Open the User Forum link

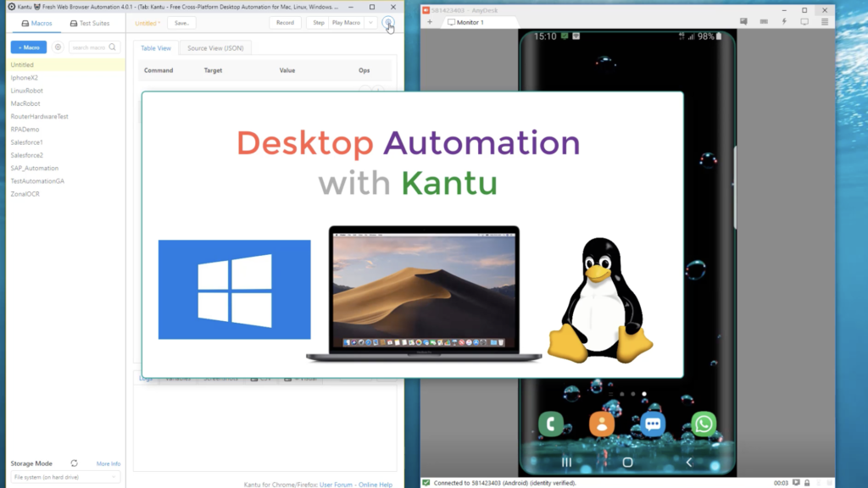(x=336, y=485)
